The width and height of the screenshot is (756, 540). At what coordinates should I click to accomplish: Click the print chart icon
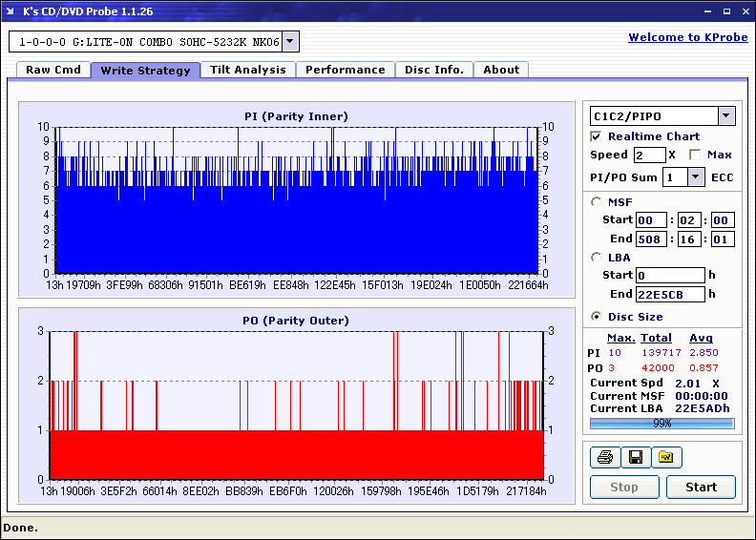click(x=605, y=458)
